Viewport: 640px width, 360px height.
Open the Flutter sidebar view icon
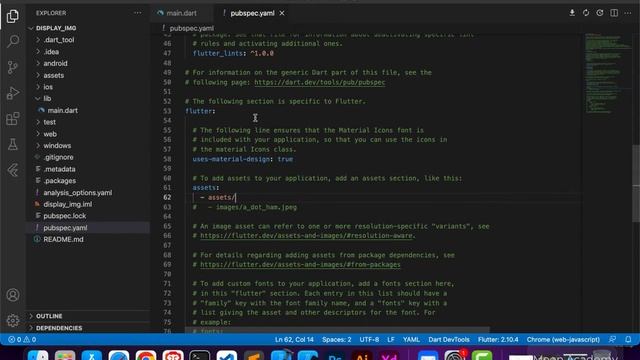(x=13, y=170)
